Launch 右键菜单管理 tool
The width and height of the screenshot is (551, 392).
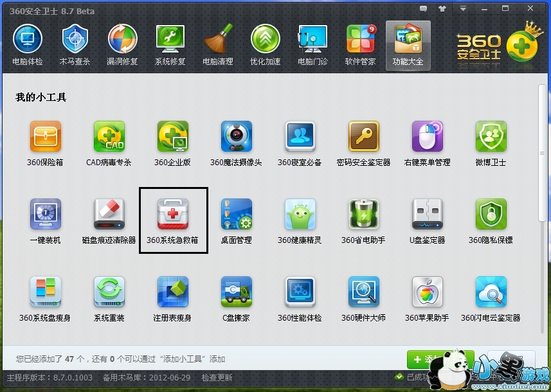[x=427, y=137]
